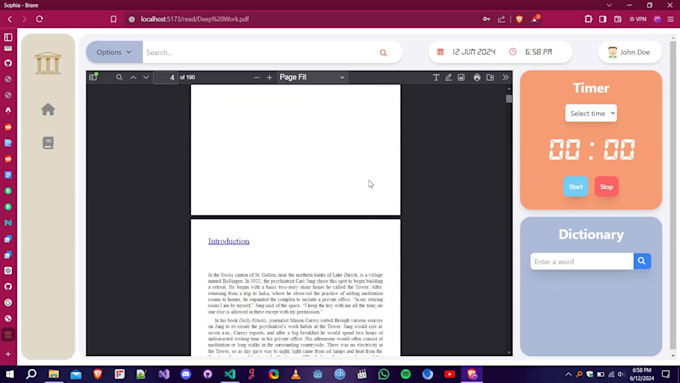The width and height of the screenshot is (680, 383).
Task: Toggle the Brave sidebar panel icon
Action: click(603, 19)
